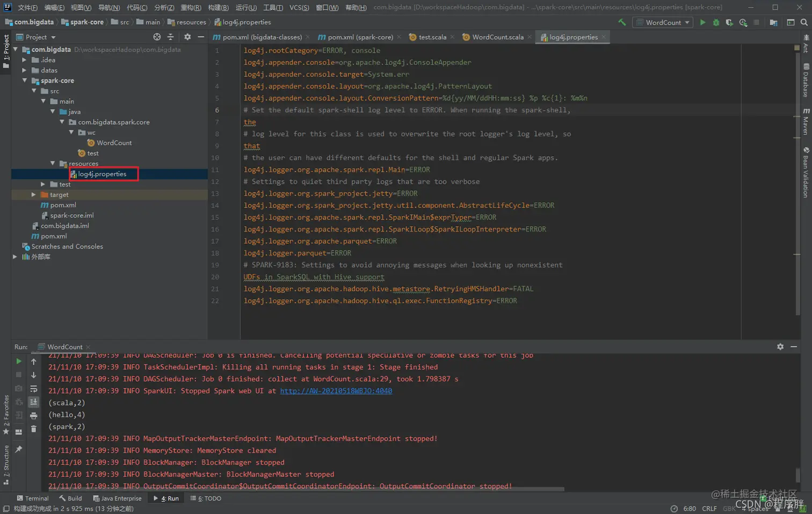Open the Java Enterprise tool window button

pyautogui.click(x=117, y=498)
